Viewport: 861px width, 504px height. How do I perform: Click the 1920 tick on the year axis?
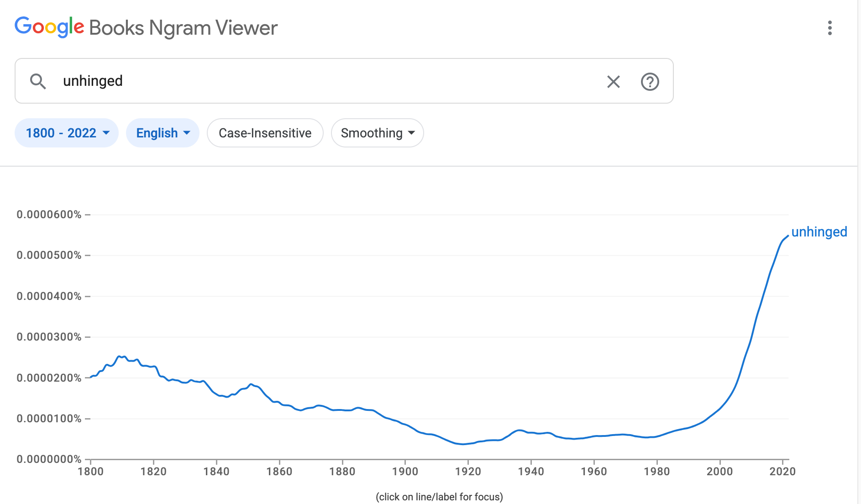(468, 471)
